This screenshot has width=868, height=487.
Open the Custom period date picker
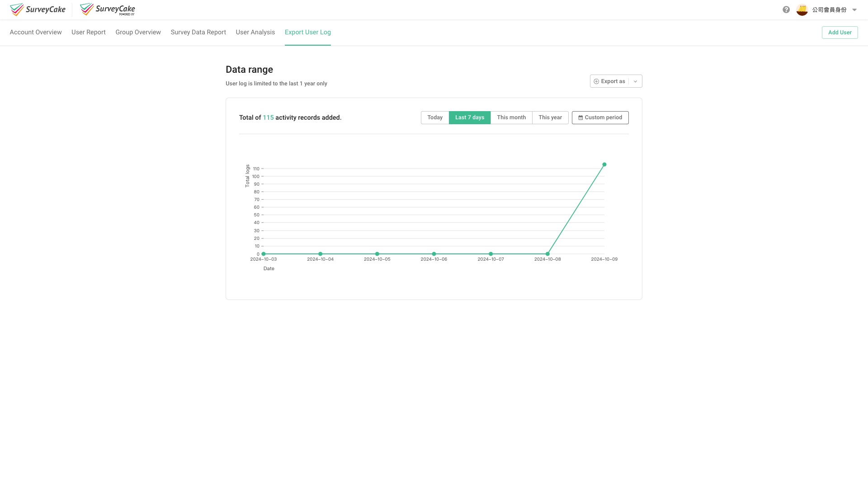point(600,117)
